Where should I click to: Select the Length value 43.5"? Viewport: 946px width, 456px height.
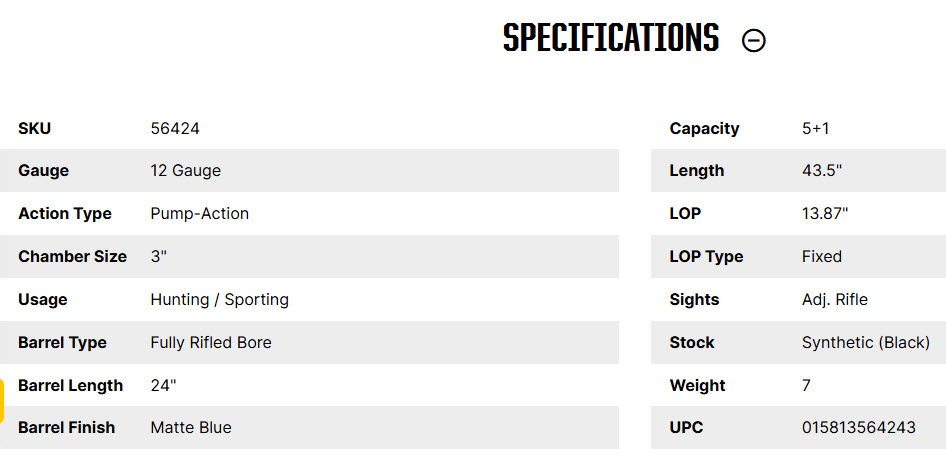822,171
